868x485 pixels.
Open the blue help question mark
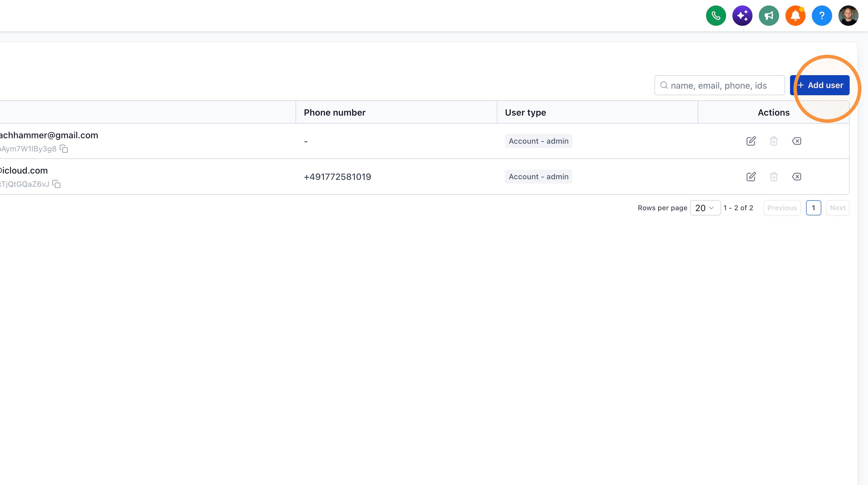[x=822, y=15]
